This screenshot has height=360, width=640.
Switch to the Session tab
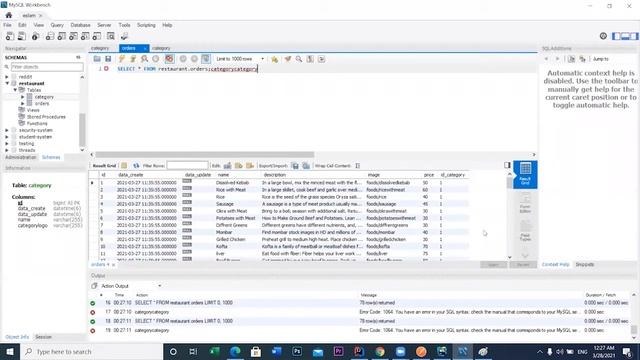(x=43, y=337)
